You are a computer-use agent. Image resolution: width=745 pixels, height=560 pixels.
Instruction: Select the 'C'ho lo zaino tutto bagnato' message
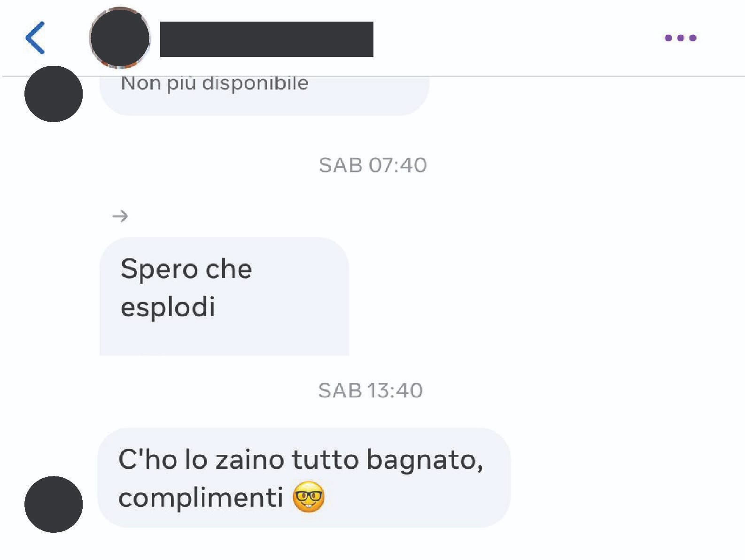coord(303,477)
